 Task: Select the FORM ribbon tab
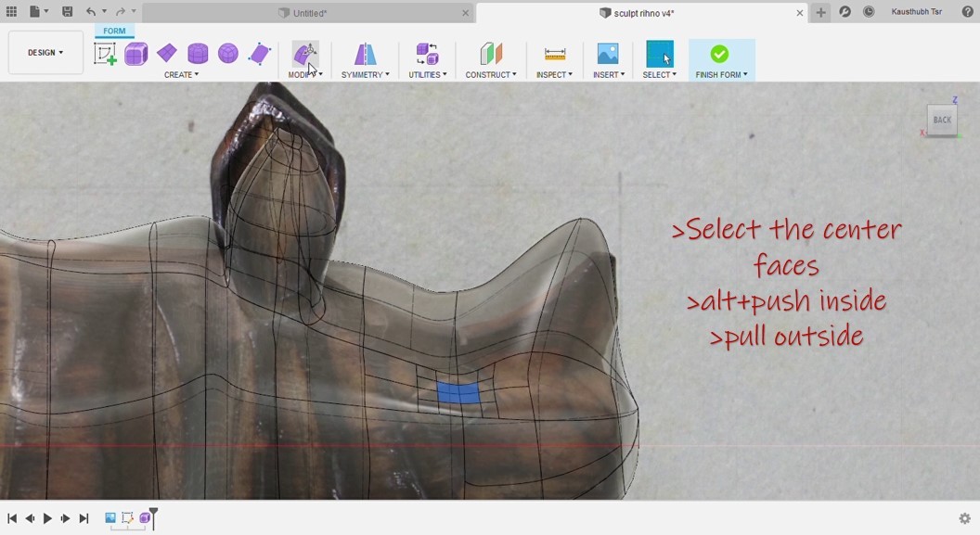[114, 31]
